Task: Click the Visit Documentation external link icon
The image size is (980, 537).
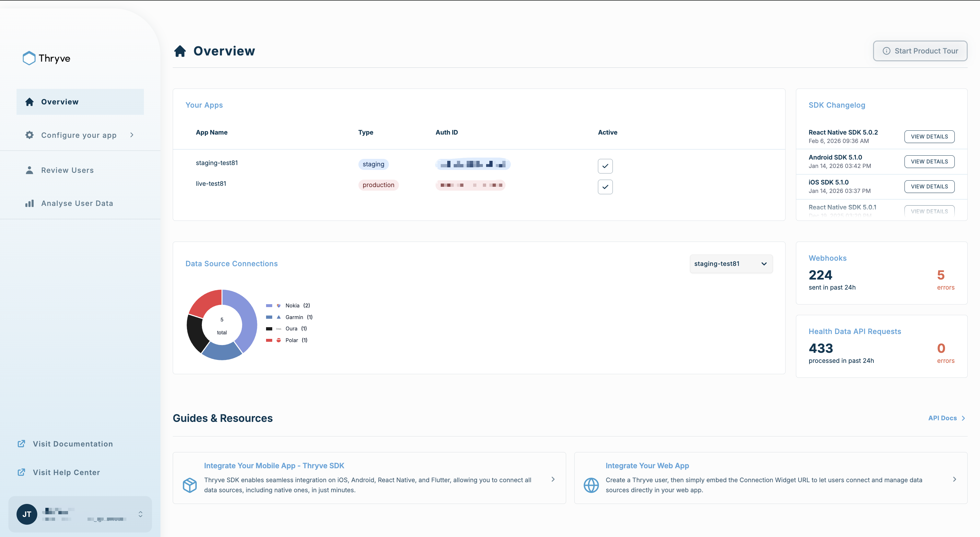Action: 21,444
